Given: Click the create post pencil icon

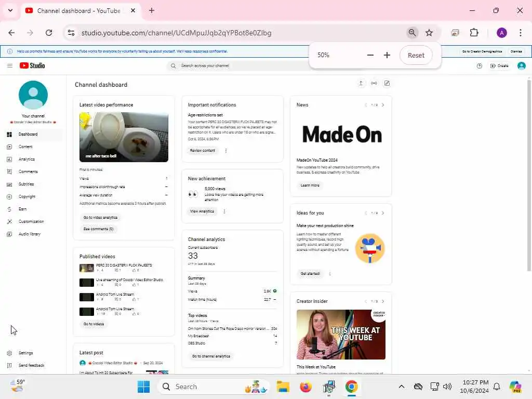Looking at the screenshot, I should 387,83.
